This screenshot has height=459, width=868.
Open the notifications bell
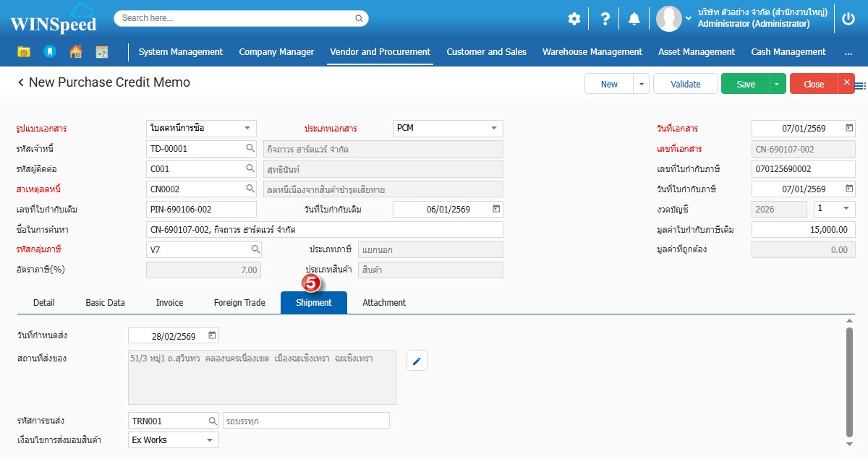tap(634, 19)
